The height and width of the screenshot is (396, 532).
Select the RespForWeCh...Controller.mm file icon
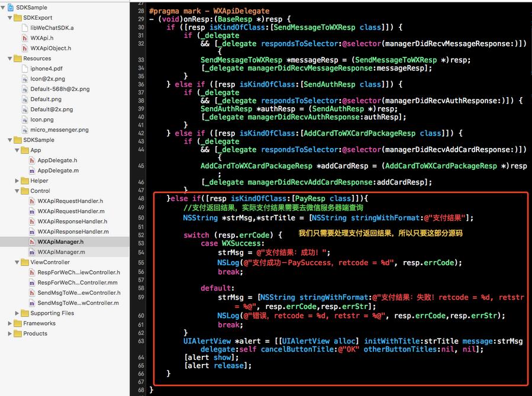point(32,282)
